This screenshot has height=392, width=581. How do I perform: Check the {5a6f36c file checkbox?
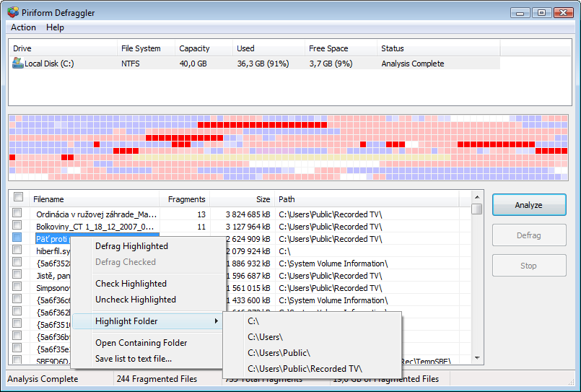point(17,299)
